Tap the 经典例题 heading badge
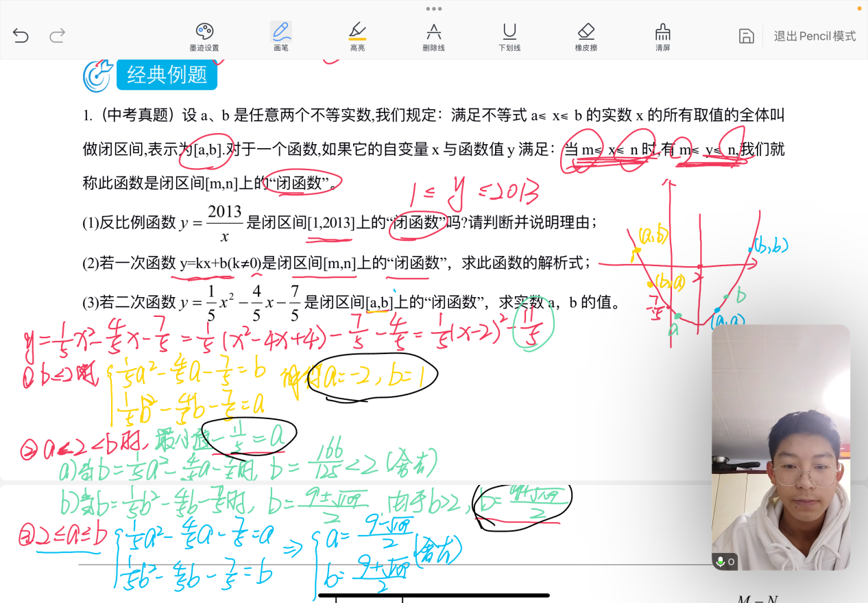Viewport: 868px width, 603px height. (167, 75)
